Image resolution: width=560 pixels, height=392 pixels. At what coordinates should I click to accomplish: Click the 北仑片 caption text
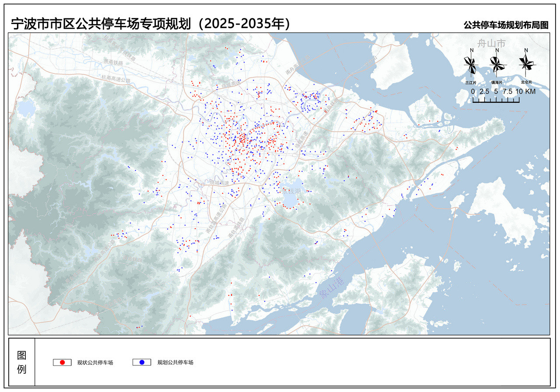click(527, 82)
